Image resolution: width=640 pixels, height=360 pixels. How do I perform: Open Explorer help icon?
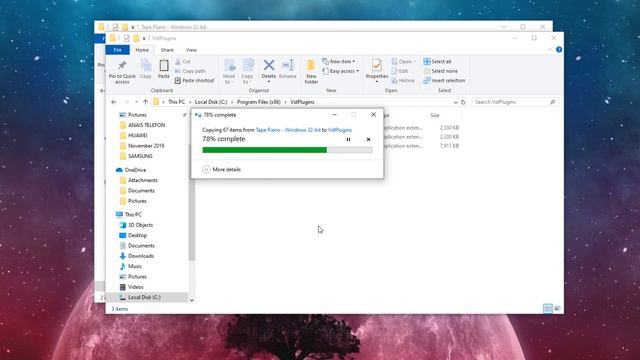pos(559,49)
